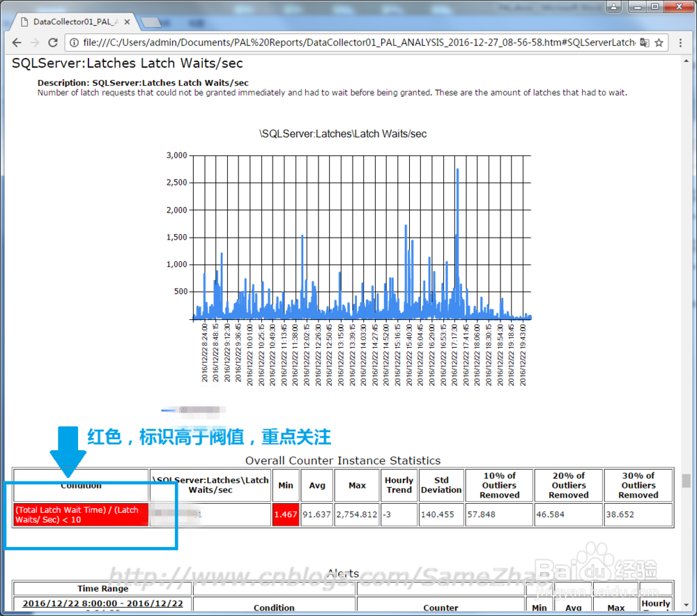View site info icon in address bar

75,43
